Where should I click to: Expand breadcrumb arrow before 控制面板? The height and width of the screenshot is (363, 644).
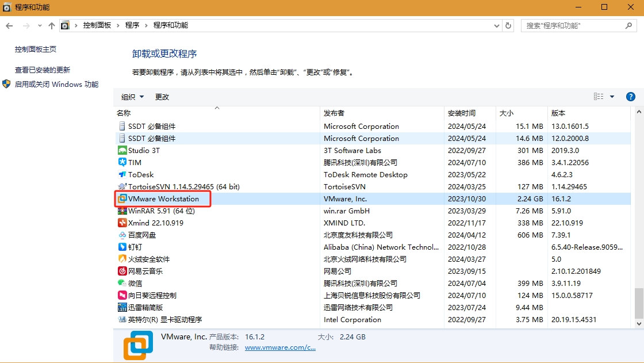tap(76, 25)
